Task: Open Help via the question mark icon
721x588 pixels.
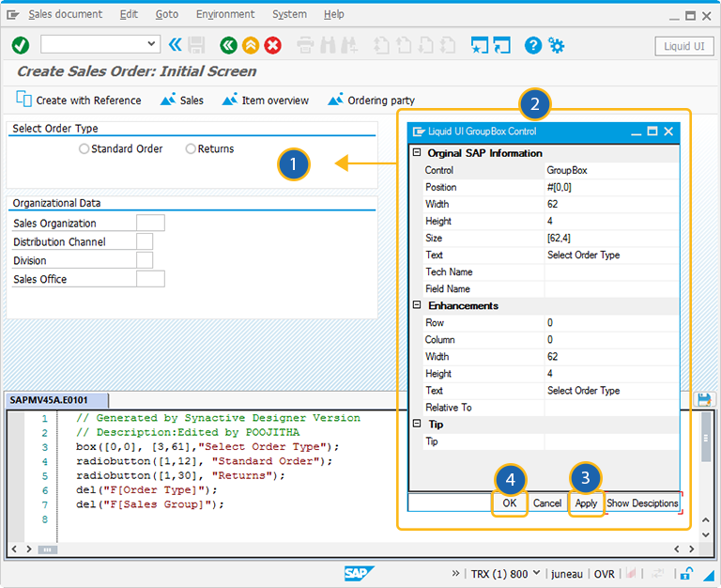Action: coord(533,45)
